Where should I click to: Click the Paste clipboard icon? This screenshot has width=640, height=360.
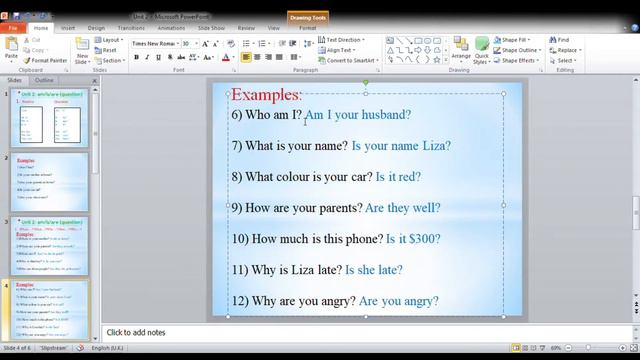pyautogui.click(x=11, y=44)
